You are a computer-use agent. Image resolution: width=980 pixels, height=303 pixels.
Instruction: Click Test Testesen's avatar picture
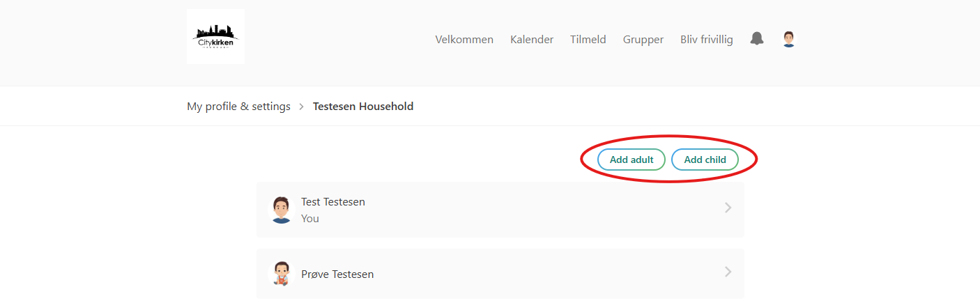pyautogui.click(x=282, y=210)
